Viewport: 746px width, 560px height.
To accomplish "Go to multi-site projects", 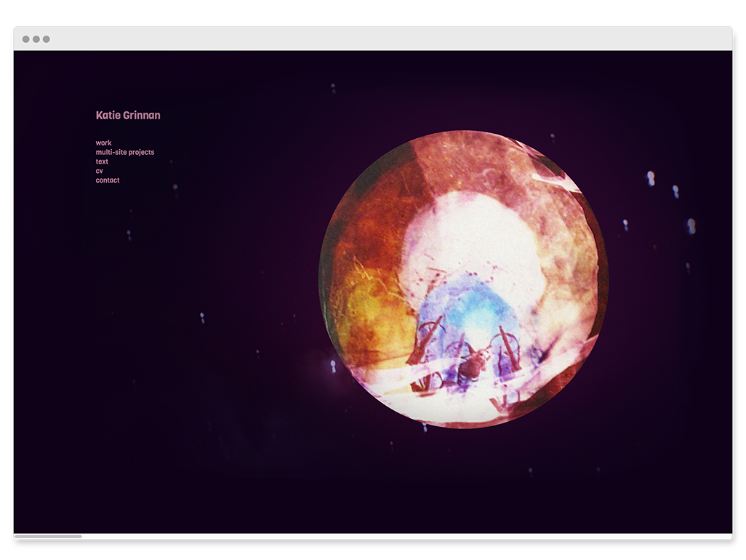I will [x=125, y=153].
